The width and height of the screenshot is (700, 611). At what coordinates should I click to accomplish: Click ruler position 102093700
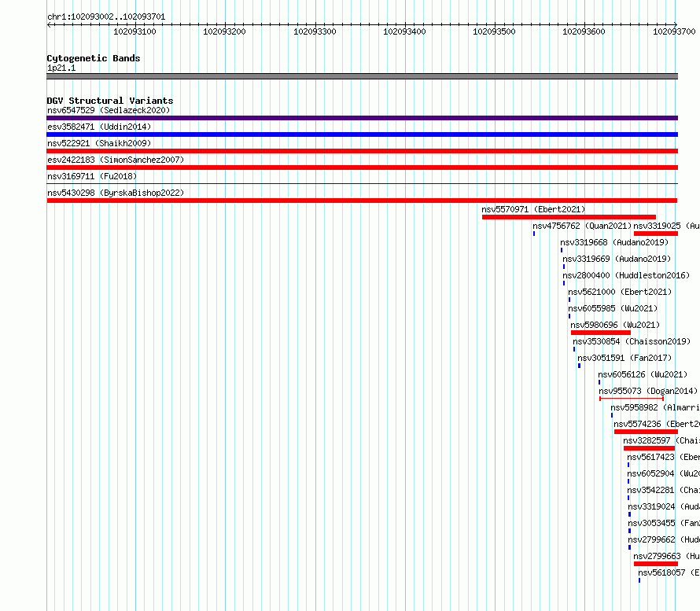(x=674, y=31)
